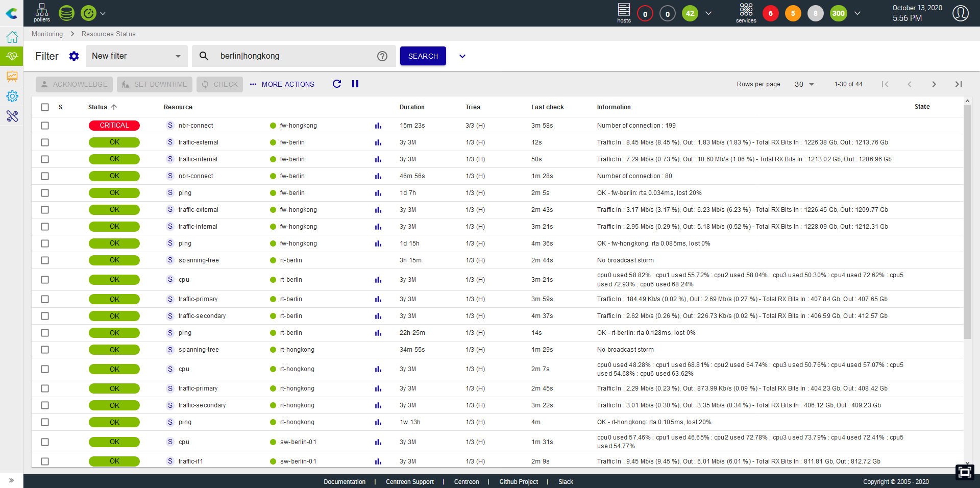Refresh the resource list

[x=337, y=84]
